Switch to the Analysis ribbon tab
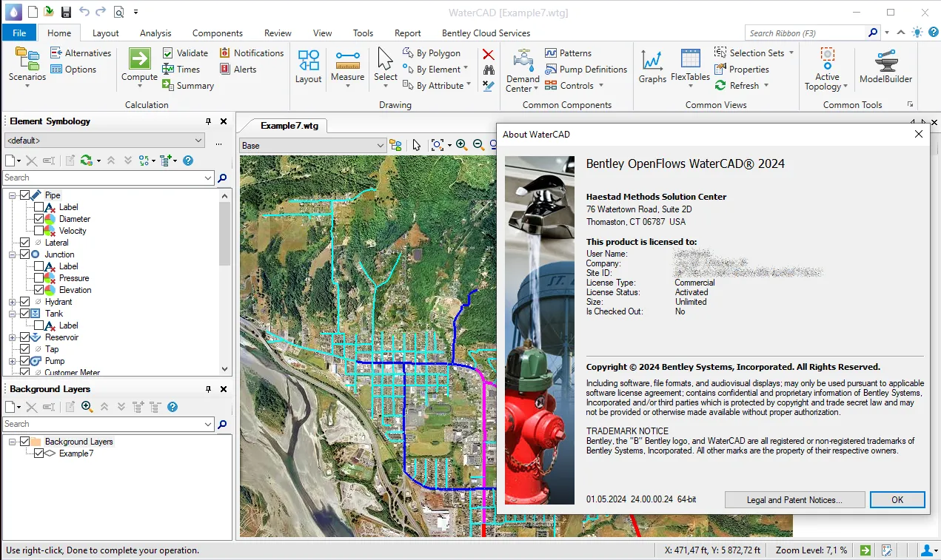This screenshot has width=941, height=560. [x=155, y=33]
